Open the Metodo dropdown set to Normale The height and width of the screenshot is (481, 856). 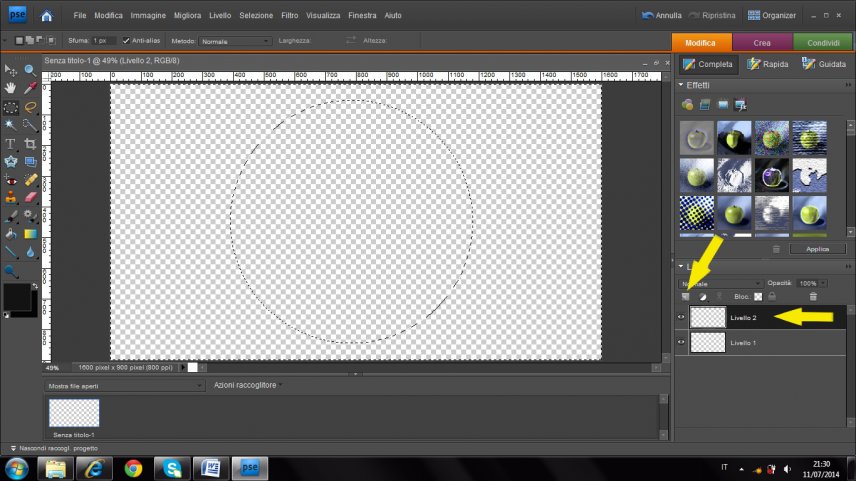coord(234,41)
